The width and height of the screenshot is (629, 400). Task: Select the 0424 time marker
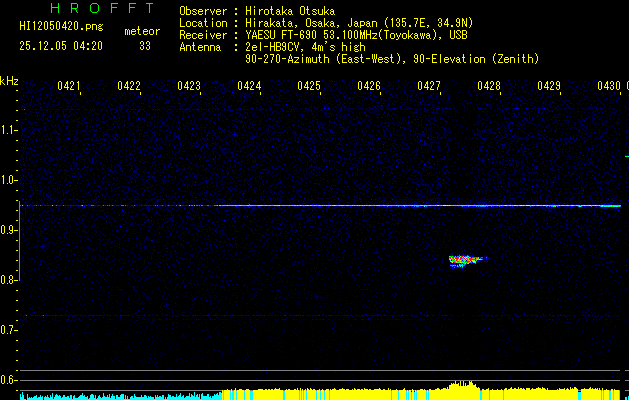[x=249, y=87]
